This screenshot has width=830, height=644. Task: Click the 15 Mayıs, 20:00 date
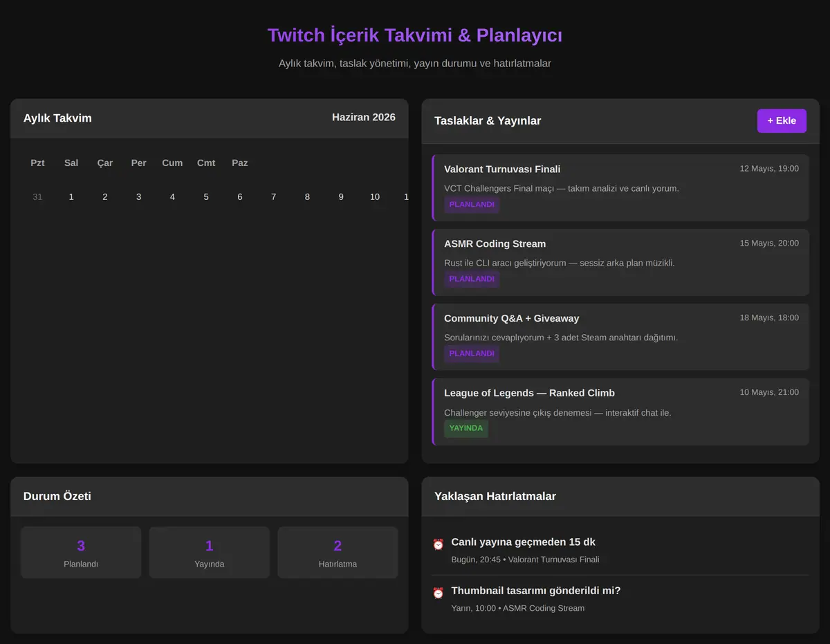pos(769,243)
